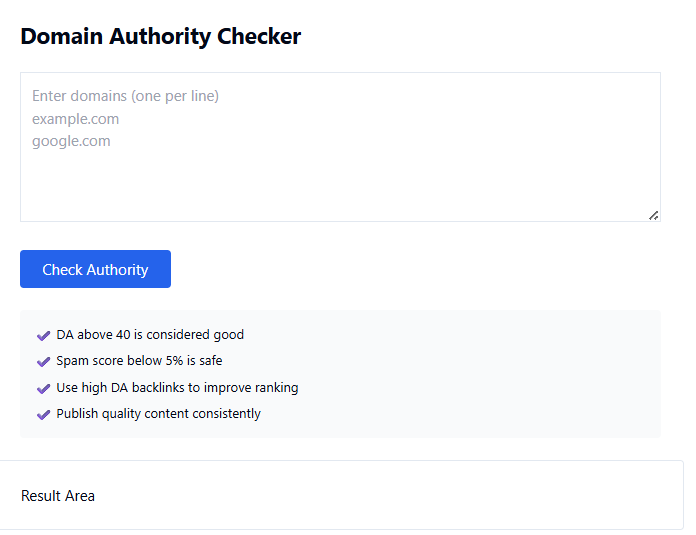Click the "Publish quality content consistently" tip text
The height and width of the screenshot is (535, 696).
coord(158,413)
